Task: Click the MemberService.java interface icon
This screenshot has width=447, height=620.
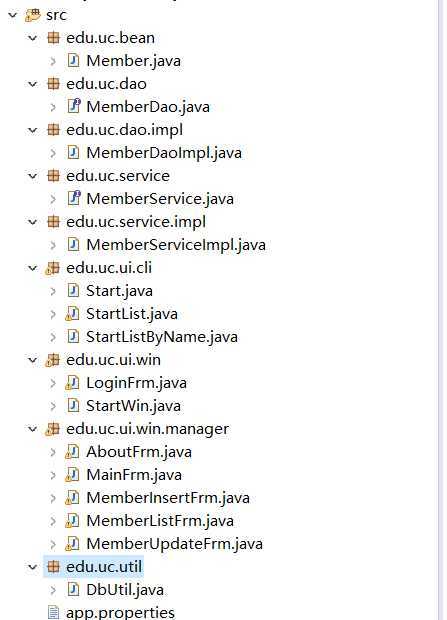Action: coord(74,198)
